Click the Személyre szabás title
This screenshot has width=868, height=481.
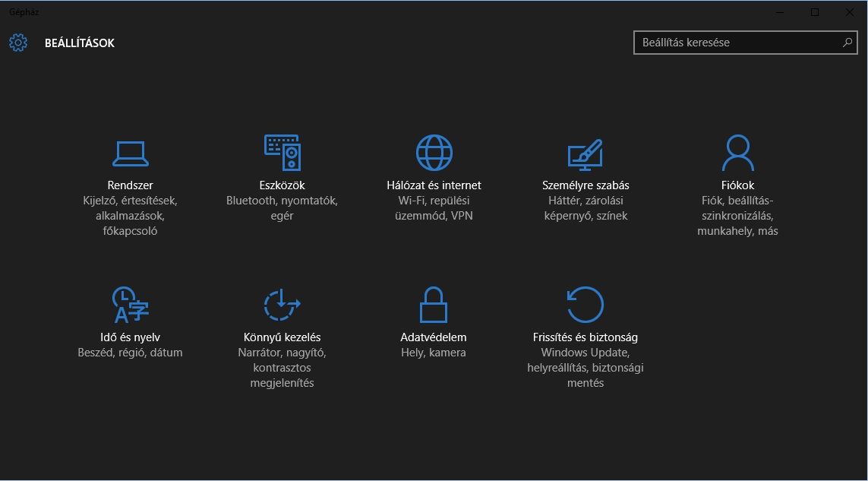[586, 185]
